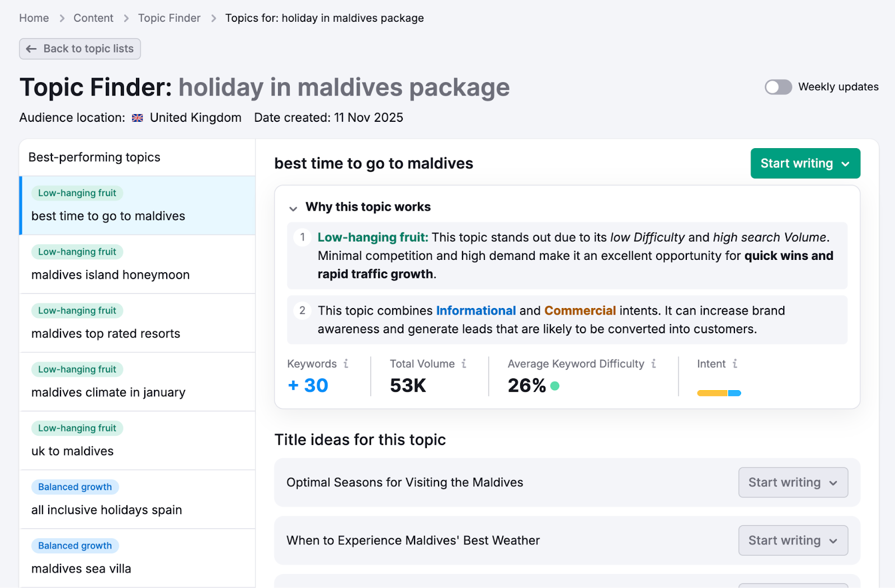Image resolution: width=895 pixels, height=588 pixels.
Task: Click the Total Volume info icon
Action: [x=464, y=364]
